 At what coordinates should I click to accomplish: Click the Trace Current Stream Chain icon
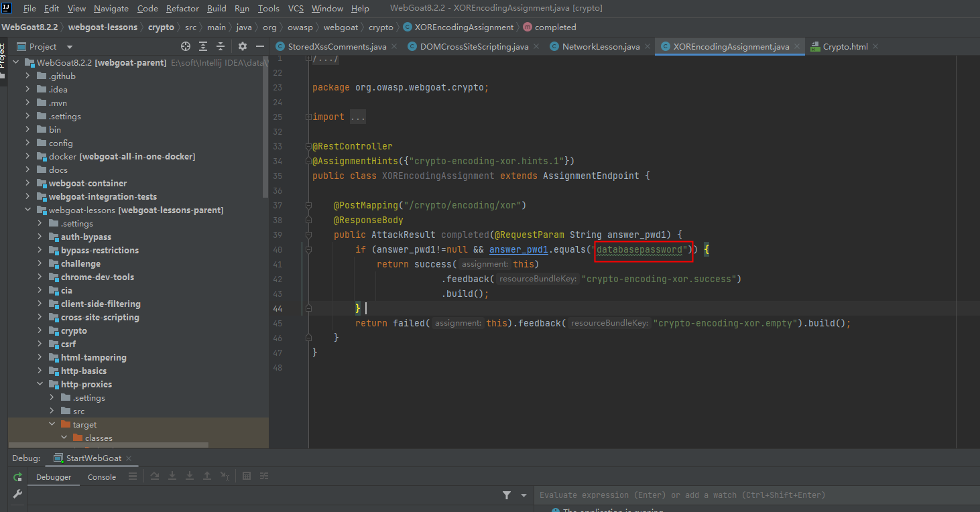[264, 476]
